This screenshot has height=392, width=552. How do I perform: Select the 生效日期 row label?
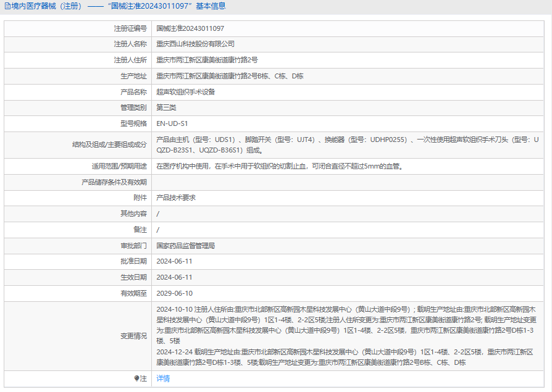(x=134, y=277)
